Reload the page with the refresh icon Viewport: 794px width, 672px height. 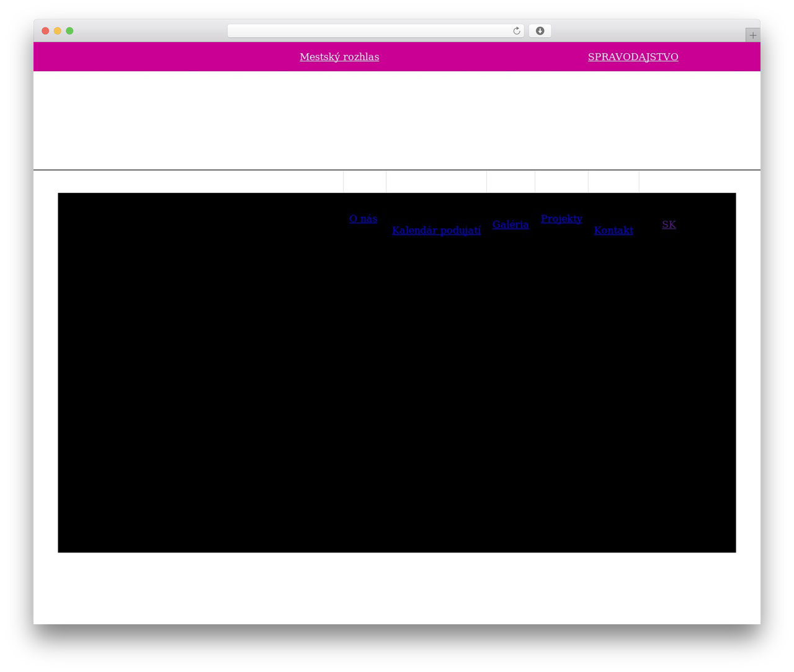(x=517, y=31)
